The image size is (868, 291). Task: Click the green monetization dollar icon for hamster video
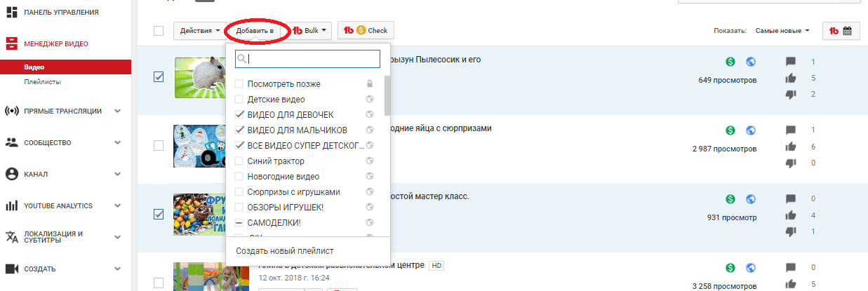pyautogui.click(x=730, y=61)
